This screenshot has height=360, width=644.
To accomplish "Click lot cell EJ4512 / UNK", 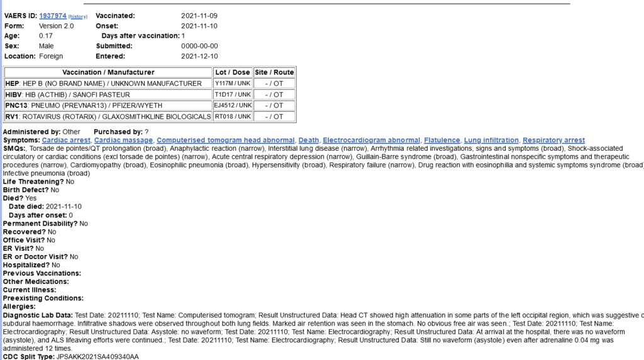I will [233, 106].
